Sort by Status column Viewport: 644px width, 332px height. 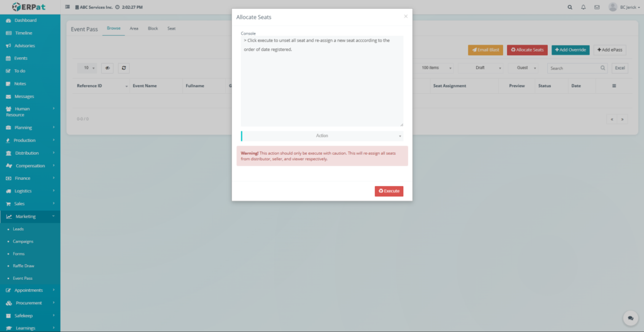click(x=551, y=86)
